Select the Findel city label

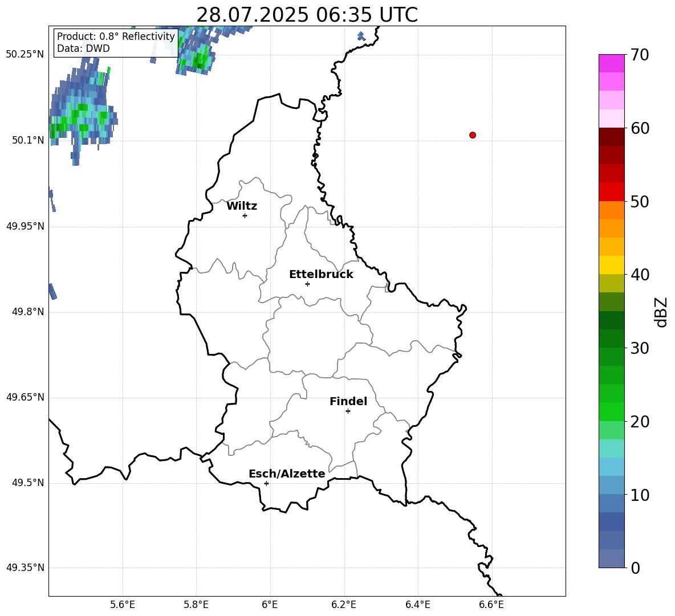(348, 401)
